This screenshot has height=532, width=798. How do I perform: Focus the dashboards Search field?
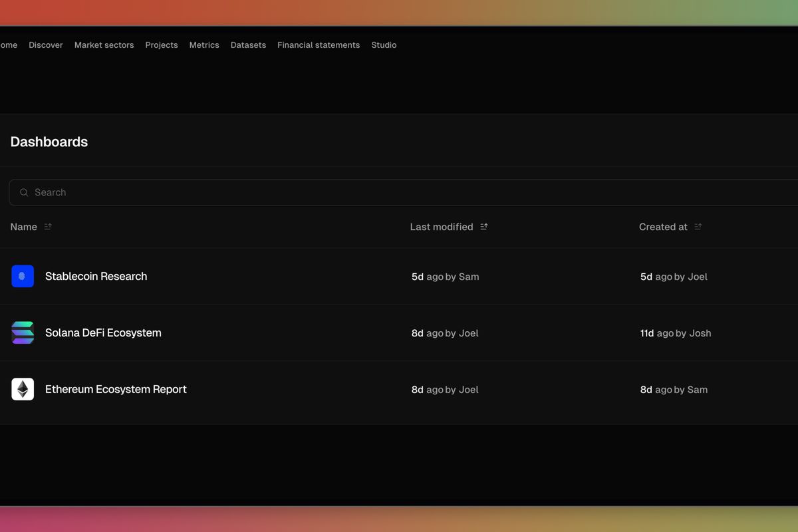[x=403, y=192]
